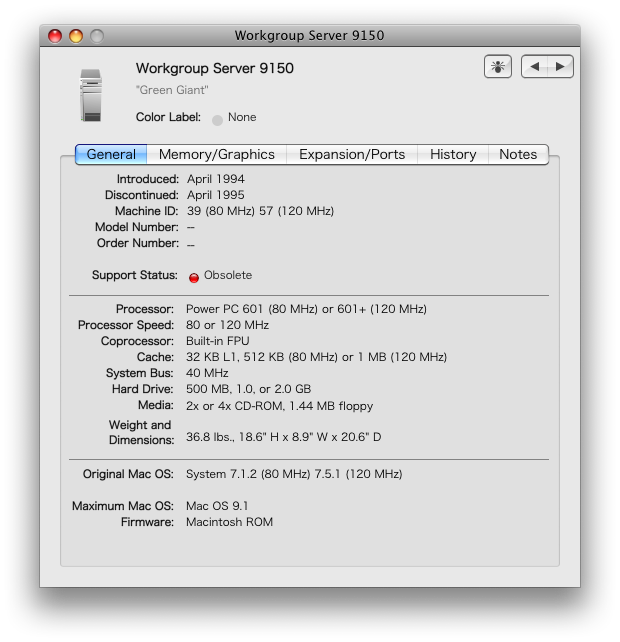The image size is (620, 642).
Task: Go to next model with right arrow
Action: (560, 66)
